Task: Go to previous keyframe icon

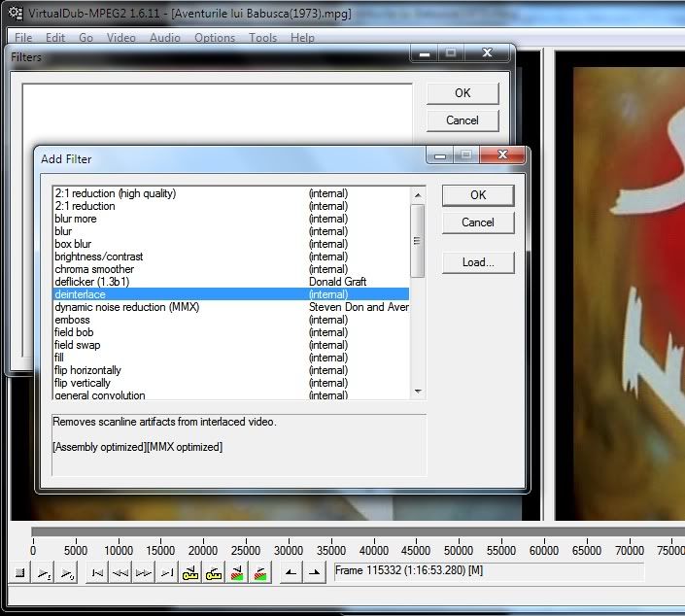Action: coord(190,574)
